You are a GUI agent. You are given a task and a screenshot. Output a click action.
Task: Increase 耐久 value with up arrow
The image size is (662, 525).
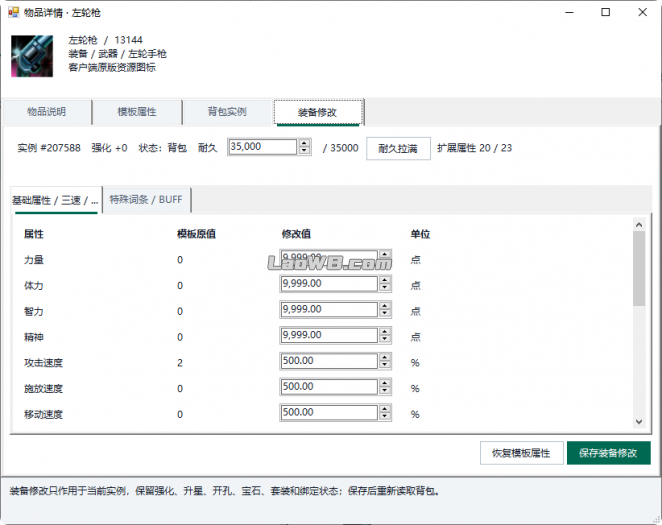pyautogui.click(x=304, y=143)
